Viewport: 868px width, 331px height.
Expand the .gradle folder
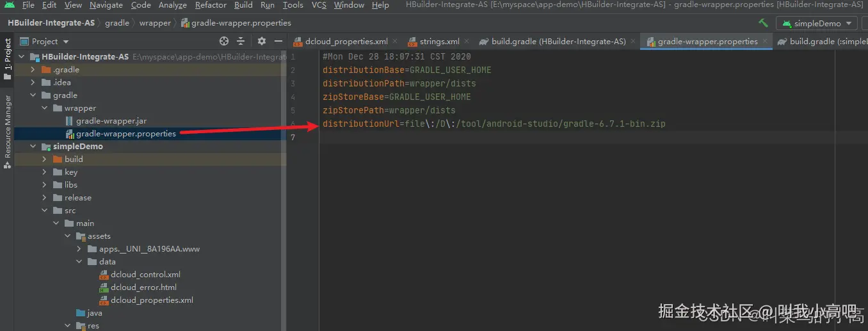tap(33, 70)
